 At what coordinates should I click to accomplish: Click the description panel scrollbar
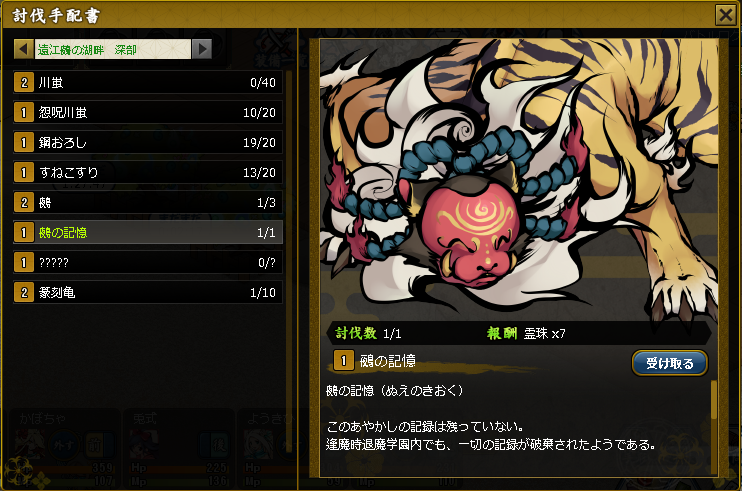point(714,427)
